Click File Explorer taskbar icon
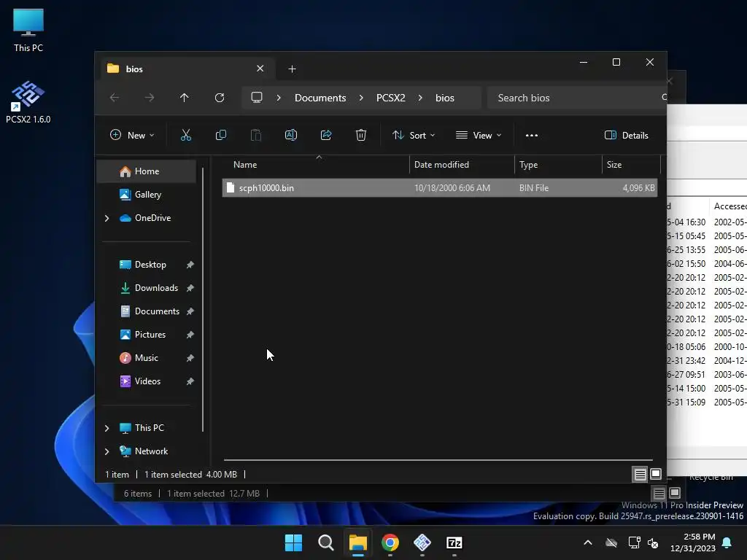747x560 pixels. [x=357, y=542]
